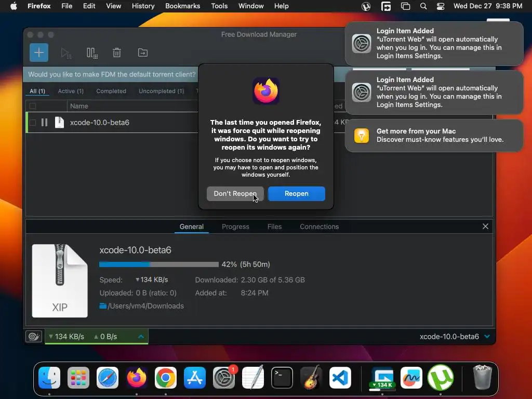This screenshot has height=399, width=532.
Task: Open Finder from the Dock
Action: [49, 378]
